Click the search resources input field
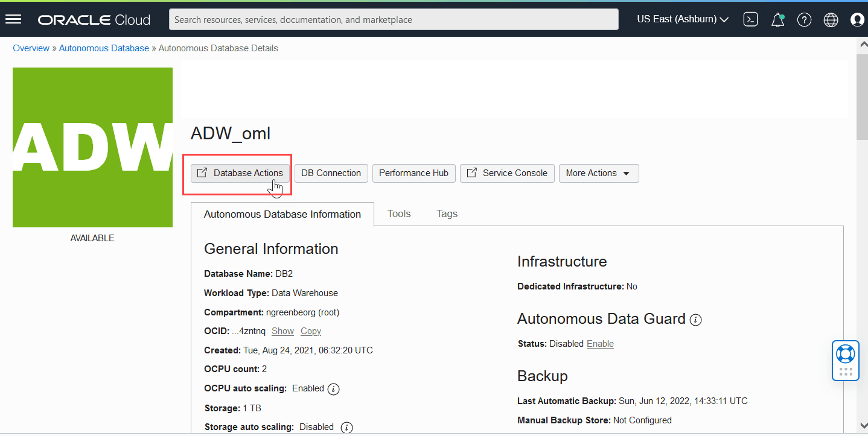Viewport: 868px width, 436px height. (x=393, y=19)
